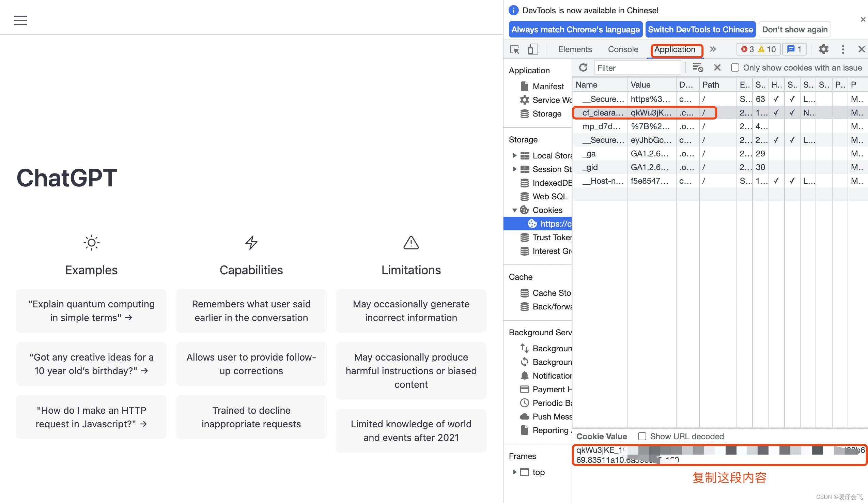Select the inspect element picker icon
Viewport: 868px width, 503px height.
[x=515, y=50]
